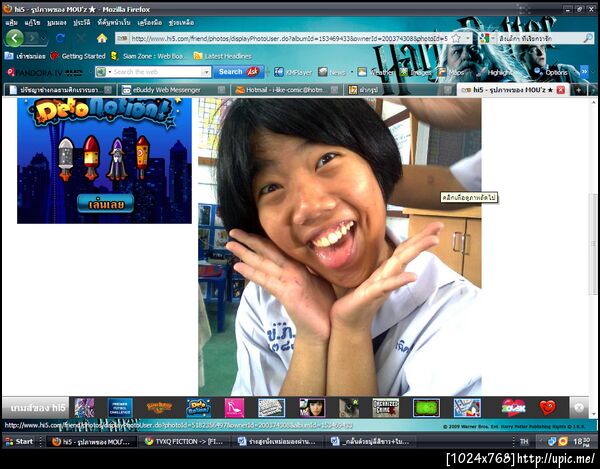Open the Zoosk heart icon

(x=514, y=408)
